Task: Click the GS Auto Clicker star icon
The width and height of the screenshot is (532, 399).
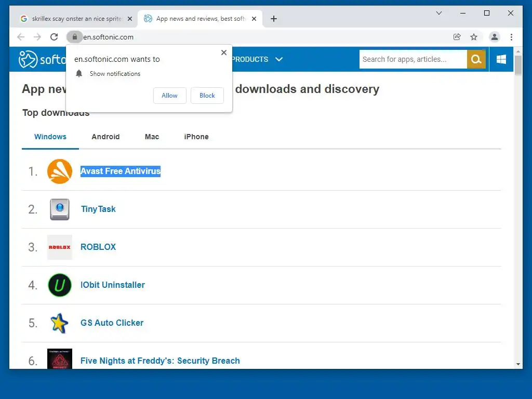Action: tap(59, 323)
